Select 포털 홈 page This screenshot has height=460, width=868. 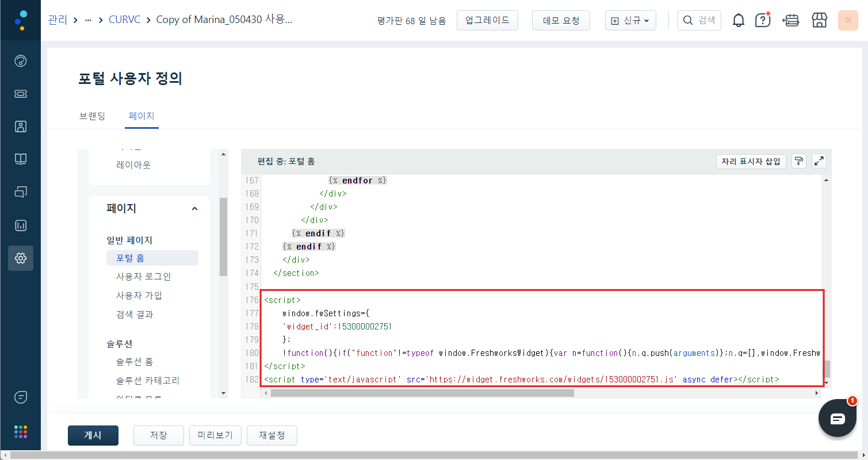tap(152, 258)
